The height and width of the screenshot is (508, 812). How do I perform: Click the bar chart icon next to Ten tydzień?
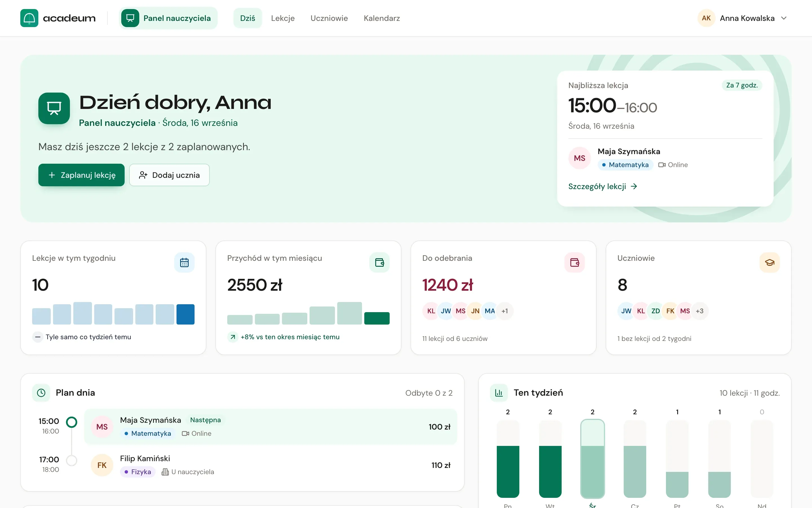(499, 393)
